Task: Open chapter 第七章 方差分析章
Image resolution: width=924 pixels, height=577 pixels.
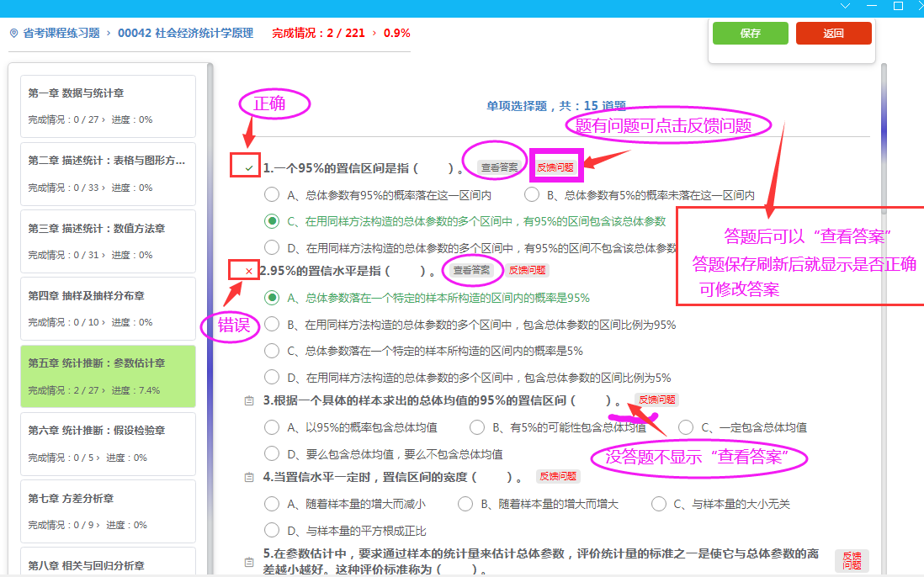Action: tap(109, 511)
